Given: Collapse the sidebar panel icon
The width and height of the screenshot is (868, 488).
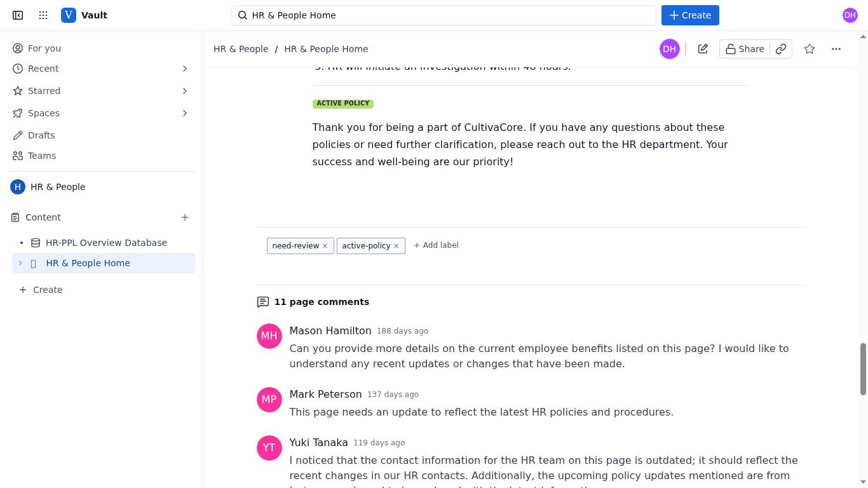Looking at the screenshot, I should (x=18, y=15).
